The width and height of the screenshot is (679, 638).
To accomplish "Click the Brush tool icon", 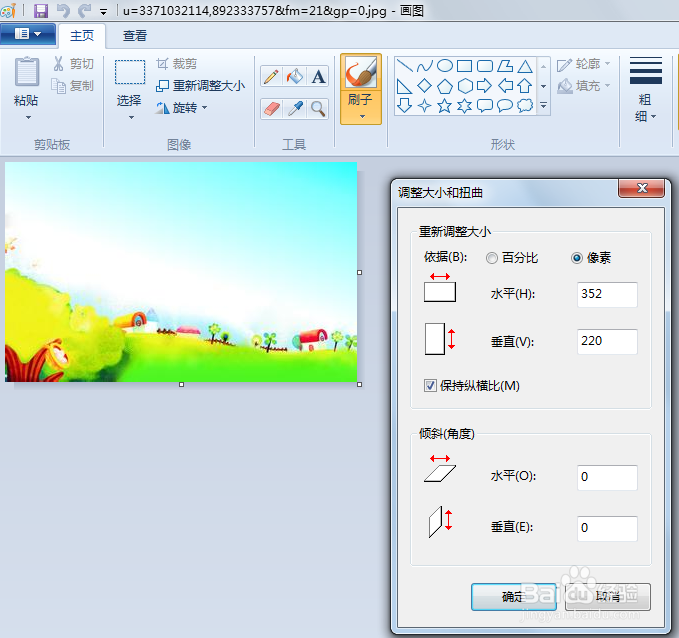I will pyautogui.click(x=361, y=72).
